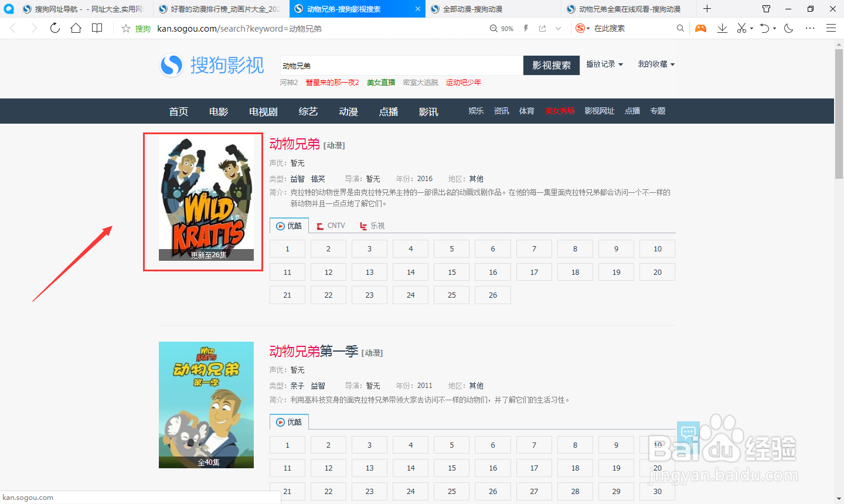Switch to 全部动漫-搜狗动漫 tab

click(494, 9)
